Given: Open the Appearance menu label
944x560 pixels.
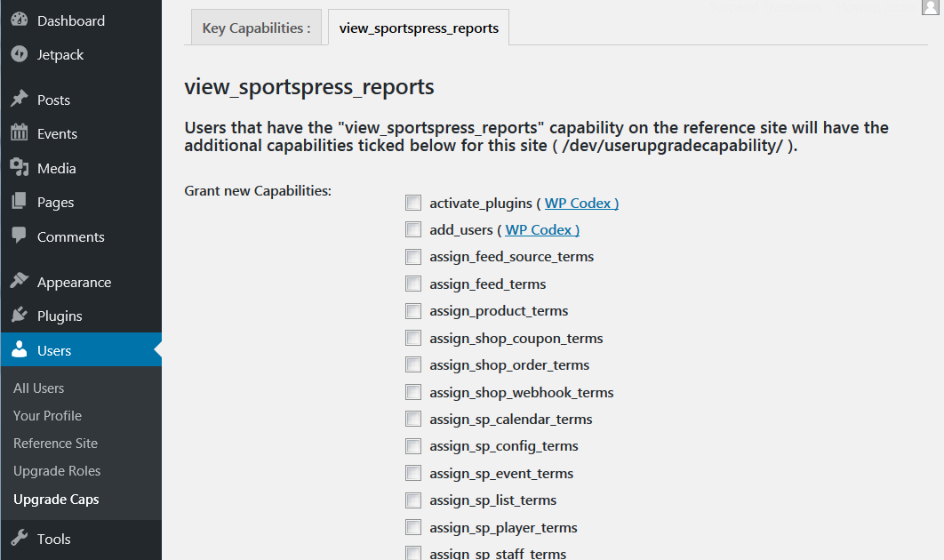Looking at the screenshot, I should coord(74,283).
